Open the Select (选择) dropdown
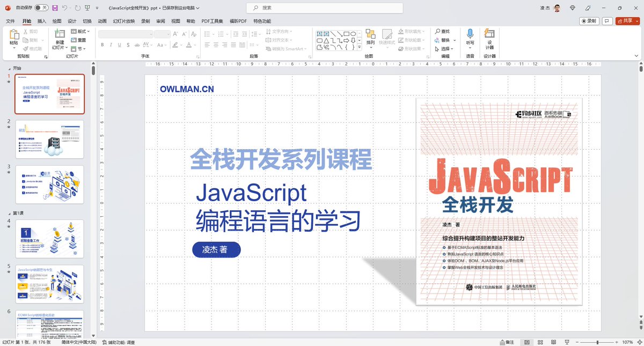 444,48
